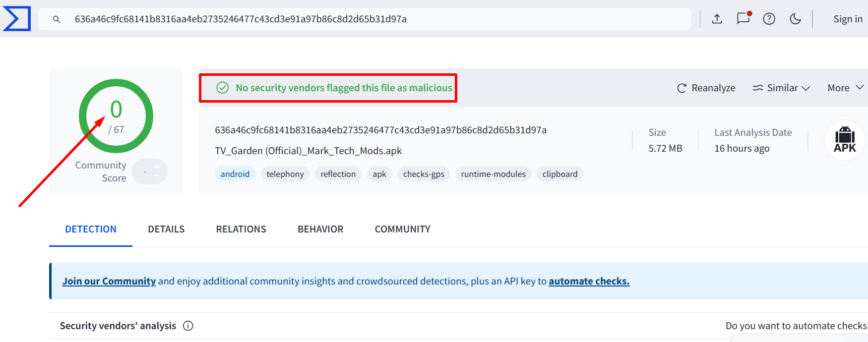This screenshot has height=342, width=868.
Task: Select the checks-gps tag
Action: 424,174
